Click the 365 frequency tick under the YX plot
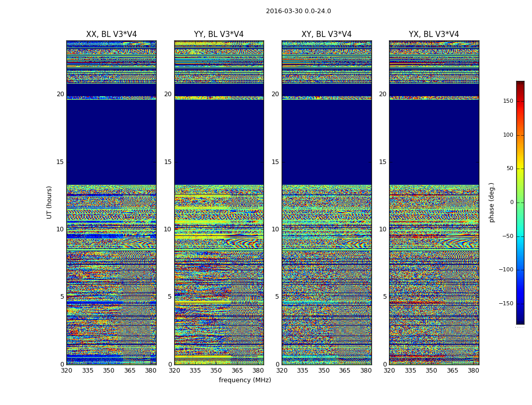 [x=452, y=371]
